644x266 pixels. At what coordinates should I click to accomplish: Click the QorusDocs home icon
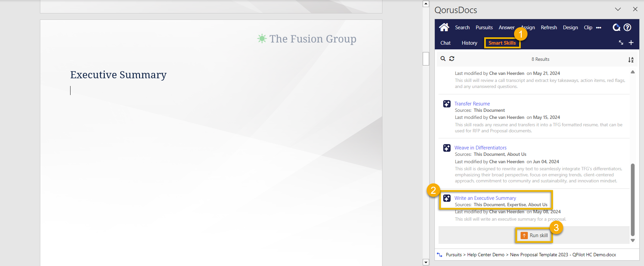click(444, 27)
